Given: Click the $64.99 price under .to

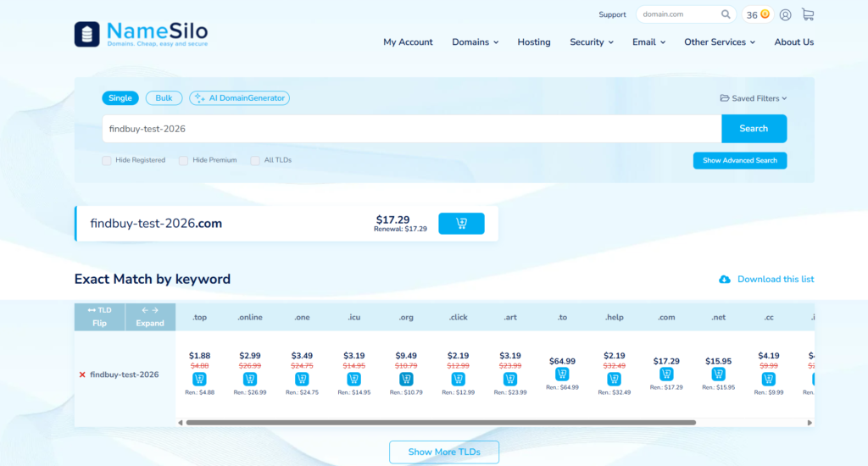Looking at the screenshot, I should (x=562, y=361).
